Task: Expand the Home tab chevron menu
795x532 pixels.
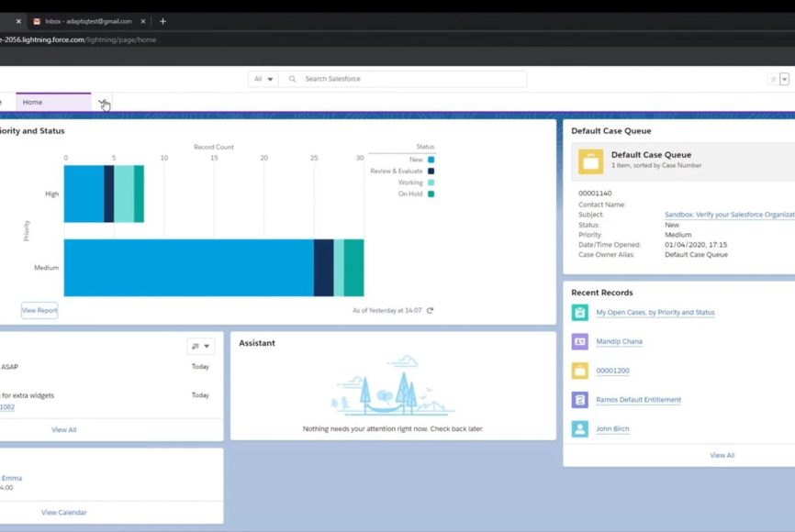Action: (x=103, y=102)
